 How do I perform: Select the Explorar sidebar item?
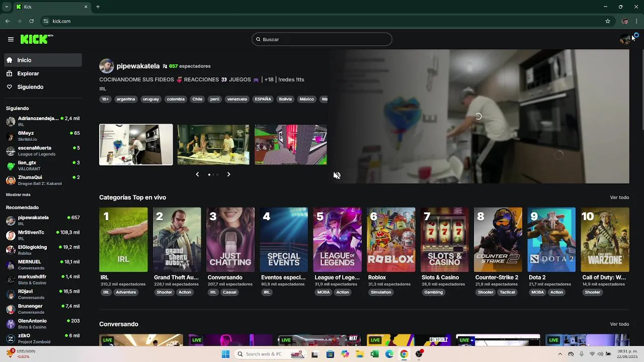point(43,73)
